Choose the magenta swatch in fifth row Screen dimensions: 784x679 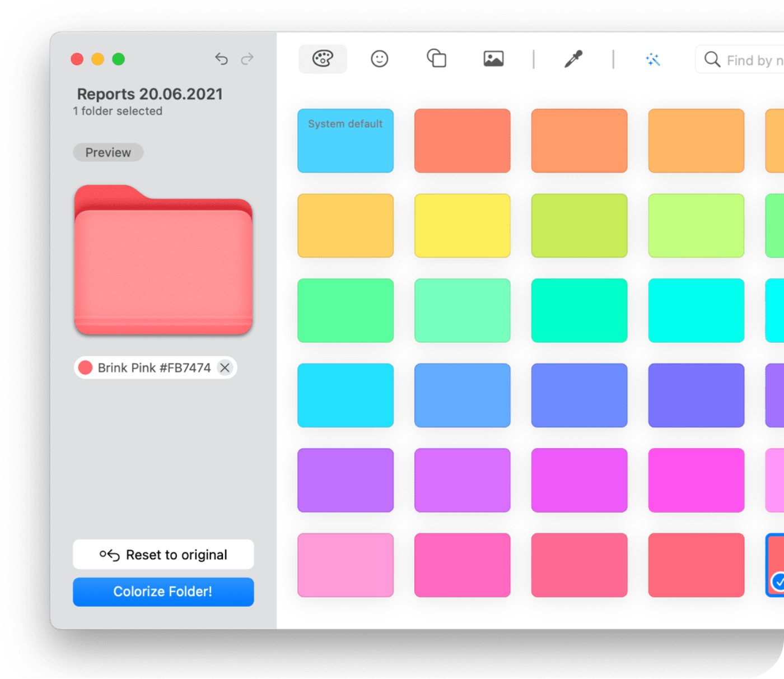579,480
